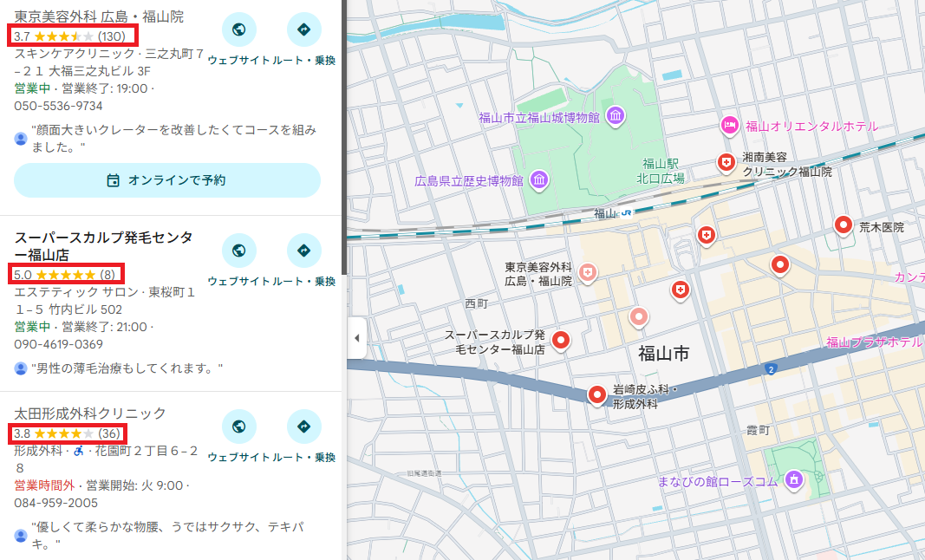Select the 福山オリエンタルホテル hotel pin
This screenshot has width=925, height=560.
pyautogui.click(x=730, y=126)
